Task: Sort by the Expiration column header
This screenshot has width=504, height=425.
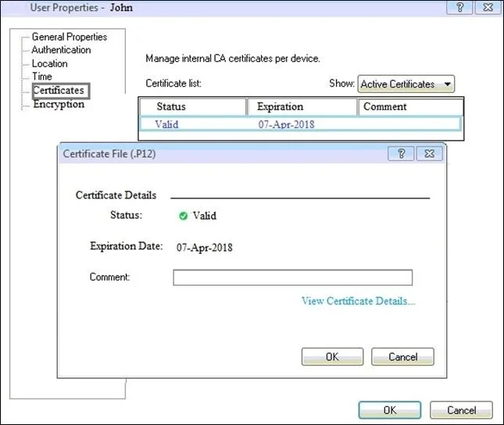Action: (x=302, y=107)
